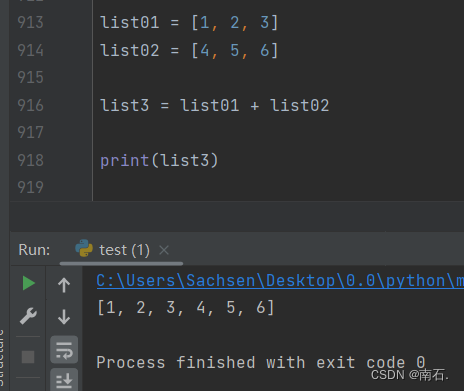464x391 pixels.
Task: Go down the stack trace arrow
Action: click(64, 317)
